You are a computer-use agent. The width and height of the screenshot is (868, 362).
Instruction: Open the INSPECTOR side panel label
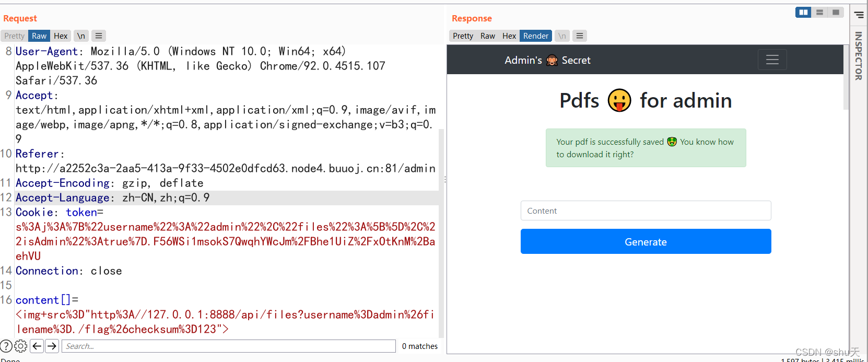[x=858, y=56]
